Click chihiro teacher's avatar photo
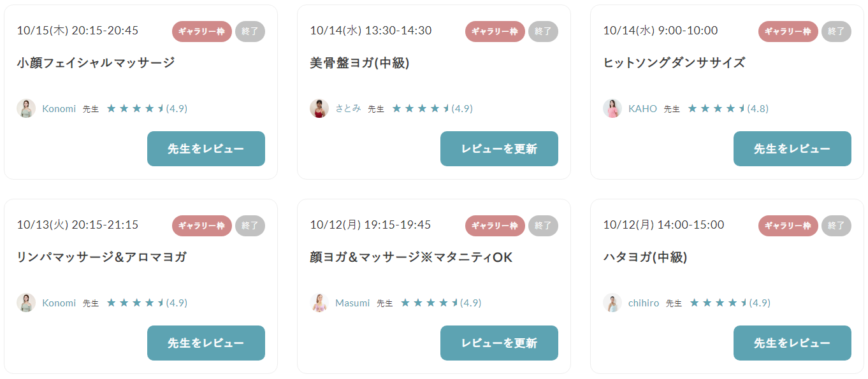Screen dimensions: 868x379 pyautogui.click(x=612, y=303)
